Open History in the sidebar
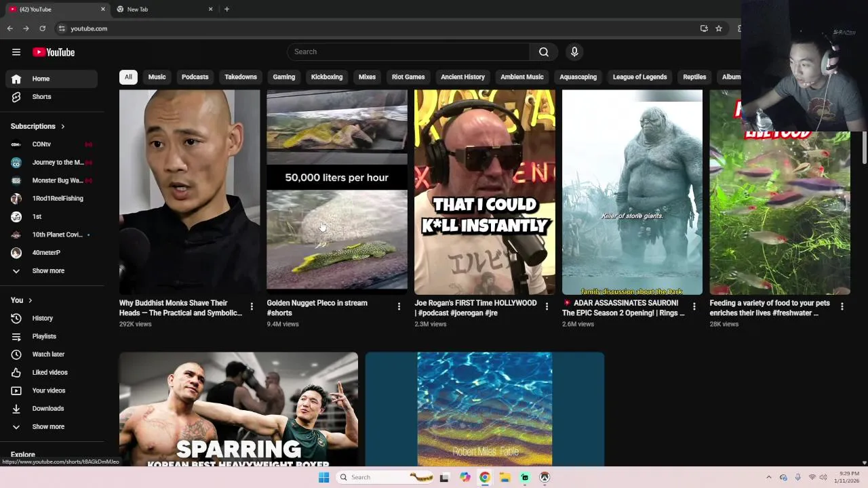The image size is (868, 488). coord(52,318)
